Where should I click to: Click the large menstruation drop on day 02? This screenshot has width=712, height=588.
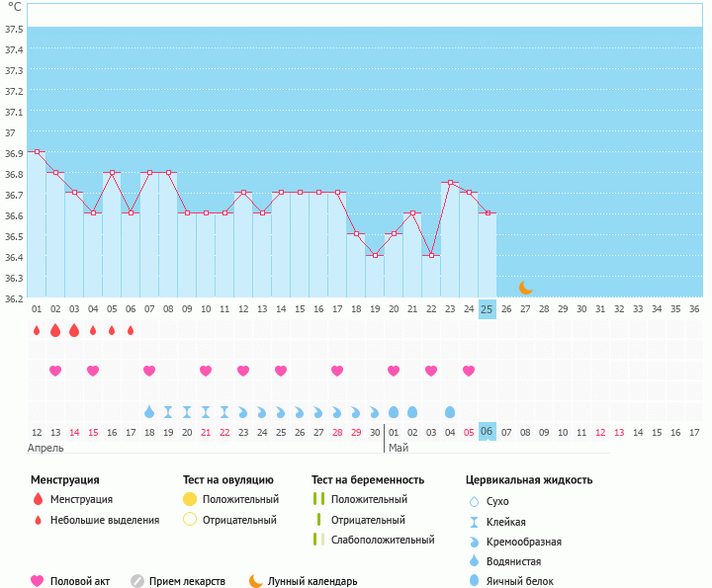pos(55,330)
